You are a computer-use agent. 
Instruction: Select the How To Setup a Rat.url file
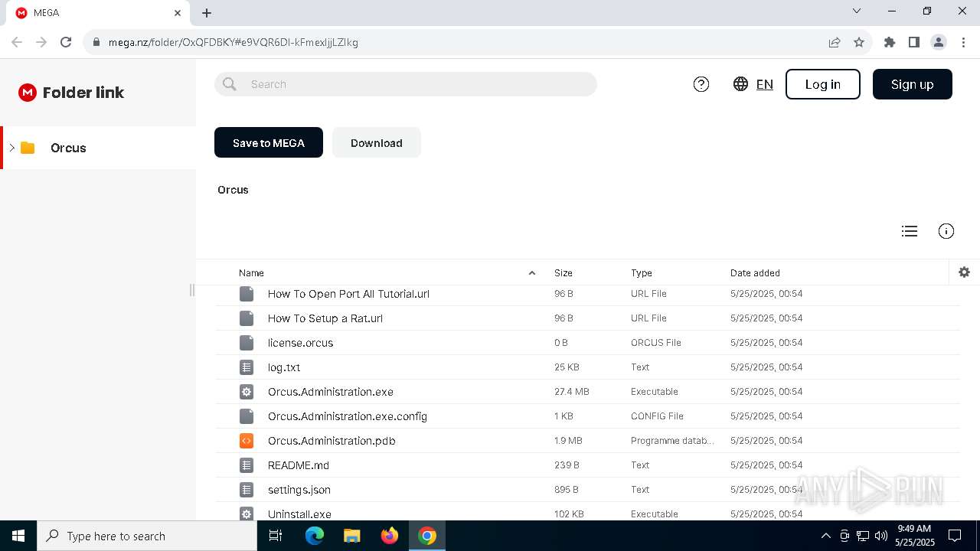(x=325, y=318)
